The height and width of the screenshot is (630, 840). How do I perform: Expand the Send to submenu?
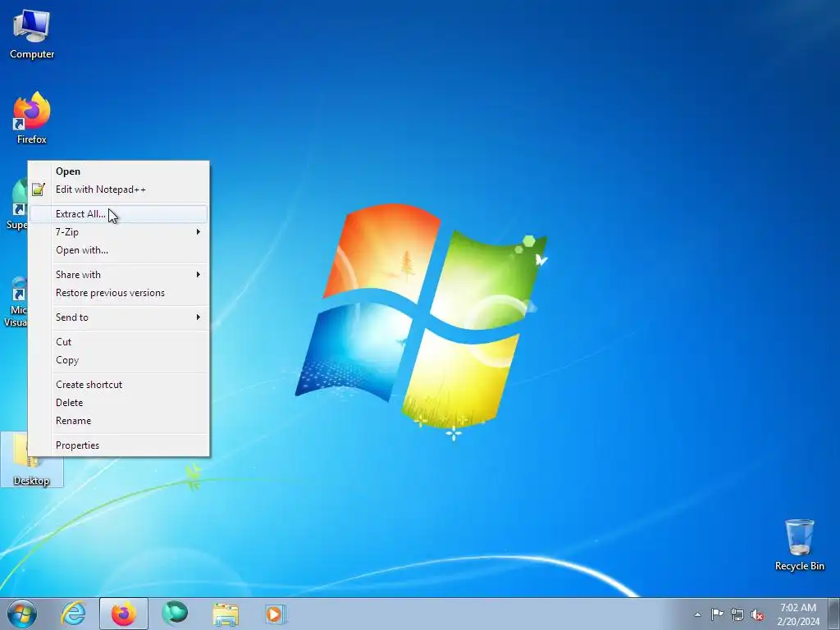pos(119,317)
